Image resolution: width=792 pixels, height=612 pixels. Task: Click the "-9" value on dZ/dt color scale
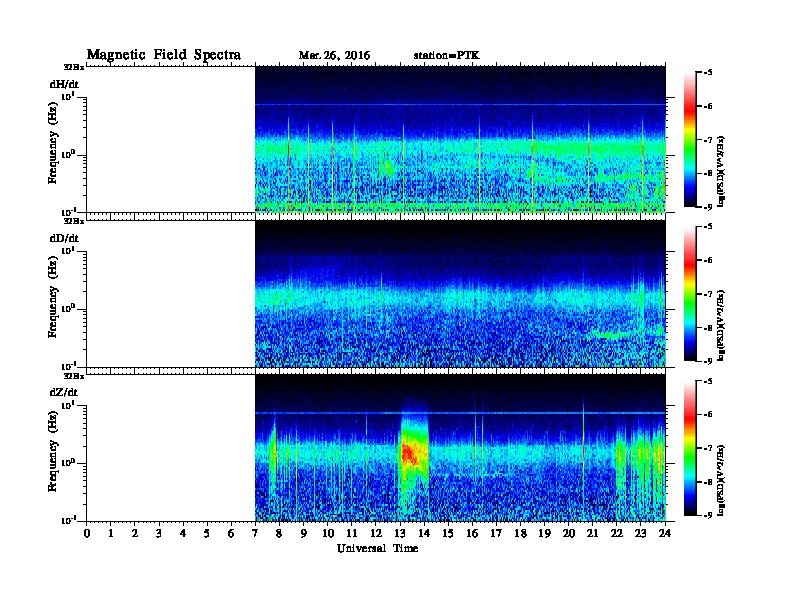tap(708, 515)
